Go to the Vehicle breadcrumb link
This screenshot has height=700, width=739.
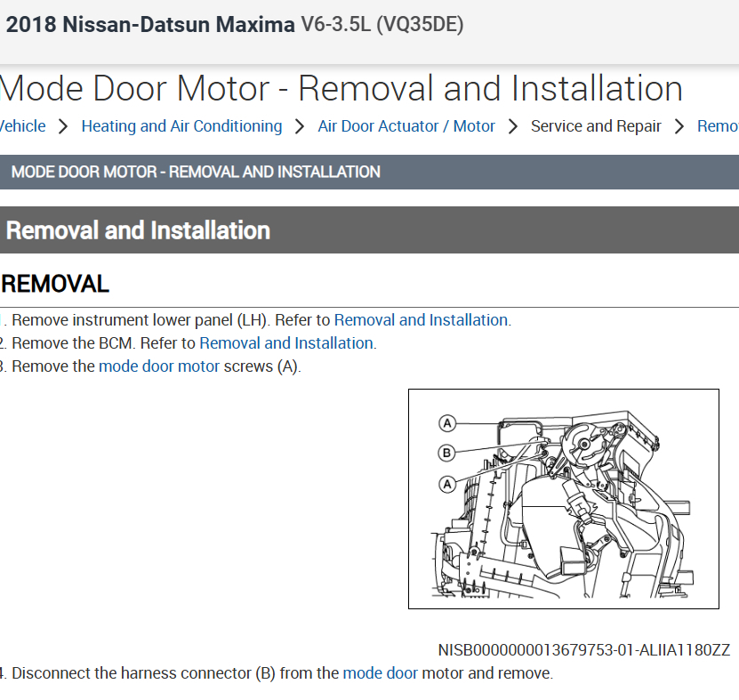point(22,126)
